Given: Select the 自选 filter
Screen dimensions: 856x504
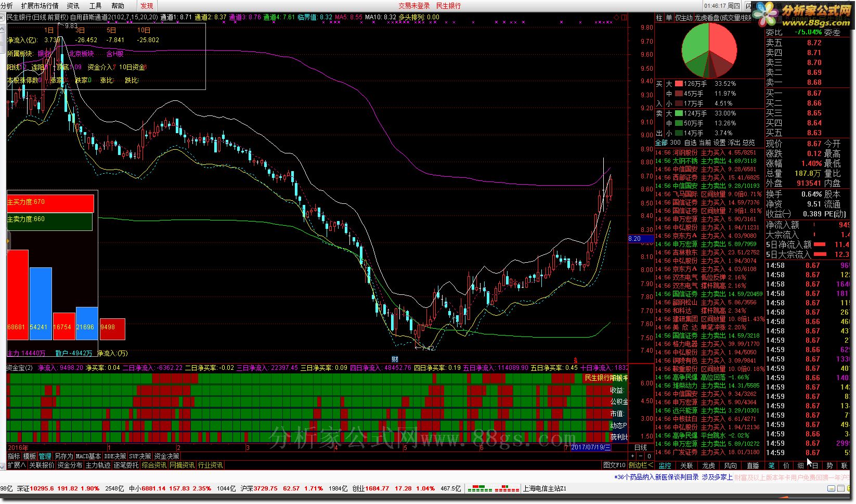Looking at the screenshot, I should (x=690, y=143).
